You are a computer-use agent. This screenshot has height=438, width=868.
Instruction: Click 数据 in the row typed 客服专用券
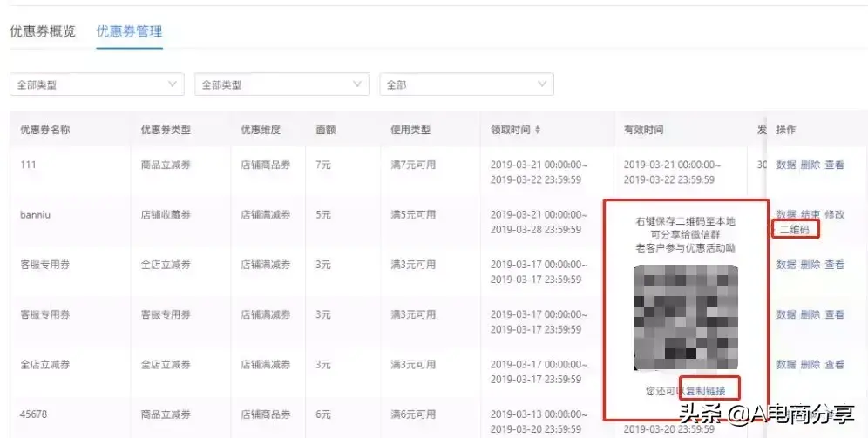tap(786, 314)
